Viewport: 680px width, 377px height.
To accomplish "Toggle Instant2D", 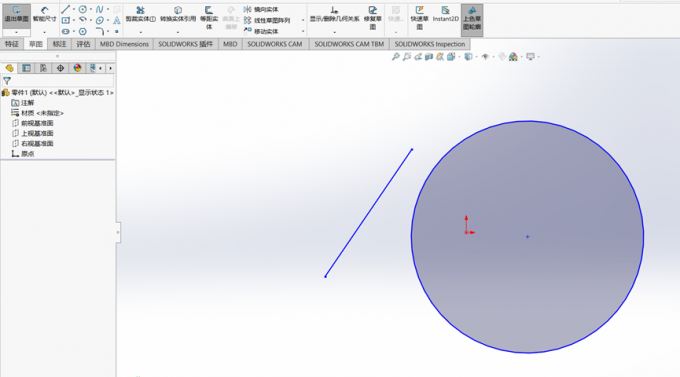I will coord(445,14).
